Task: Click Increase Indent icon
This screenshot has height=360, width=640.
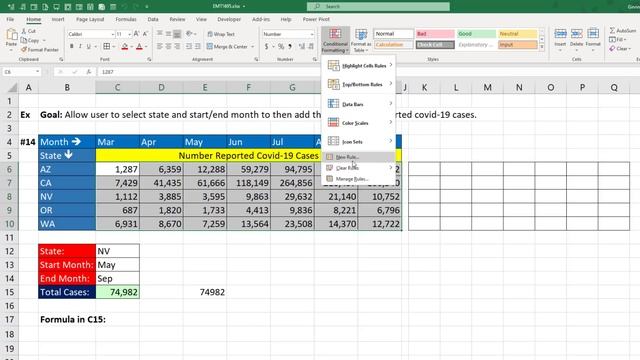Action: tap(198, 47)
